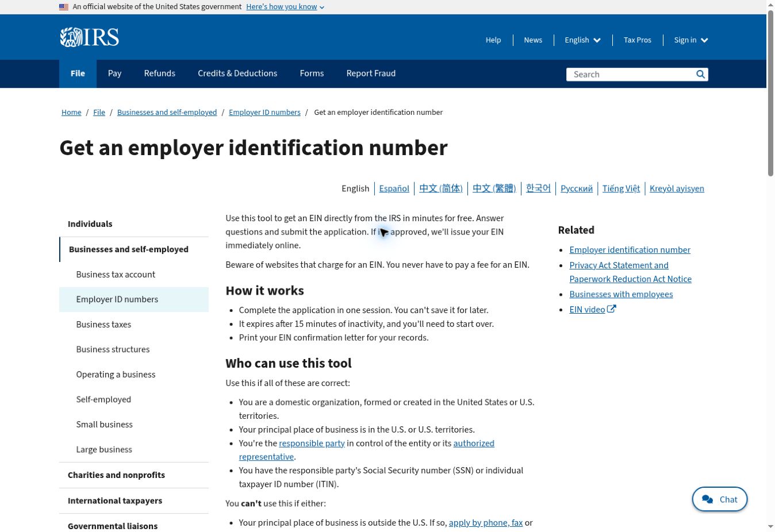Viewport: 775px width, 532px height.
Task: Open the EIN video external link
Action: click(592, 309)
